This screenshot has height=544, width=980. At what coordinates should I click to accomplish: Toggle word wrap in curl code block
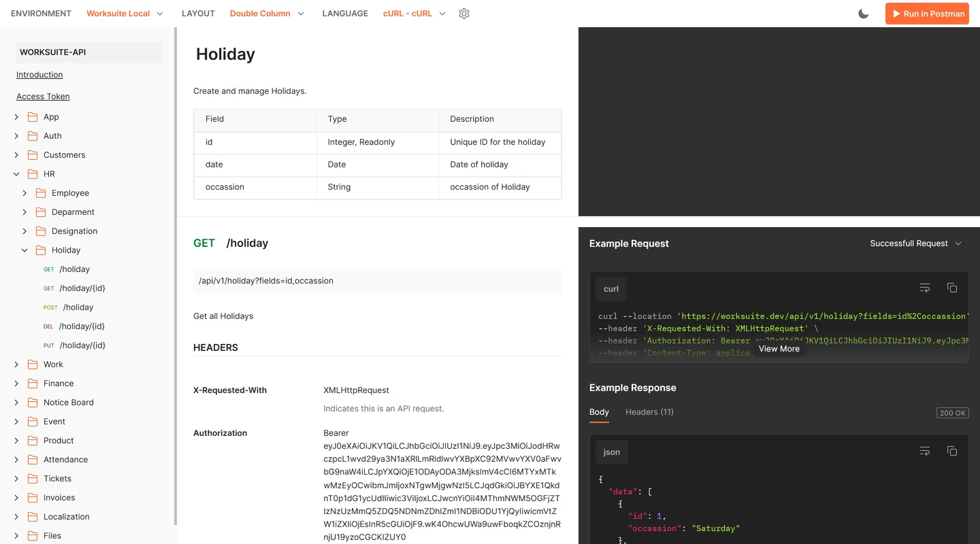tap(925, 288)
